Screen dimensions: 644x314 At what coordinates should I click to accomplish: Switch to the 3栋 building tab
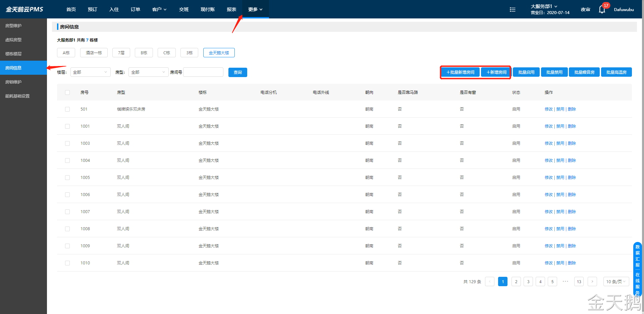pos(190,53)
